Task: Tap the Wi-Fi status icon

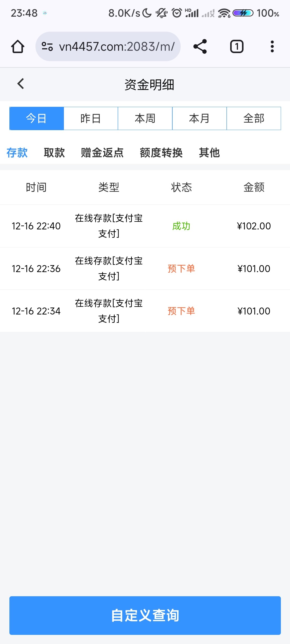Action: 224,13
